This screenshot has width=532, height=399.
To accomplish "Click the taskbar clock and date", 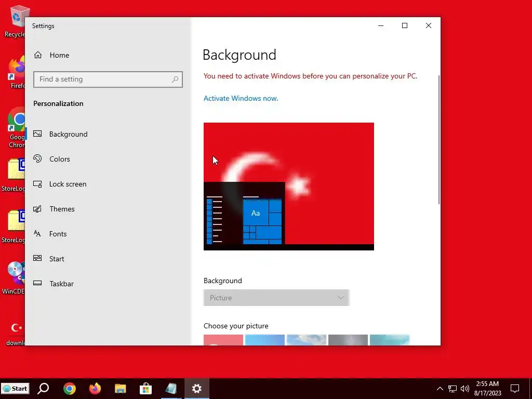I will coord(487,389).
